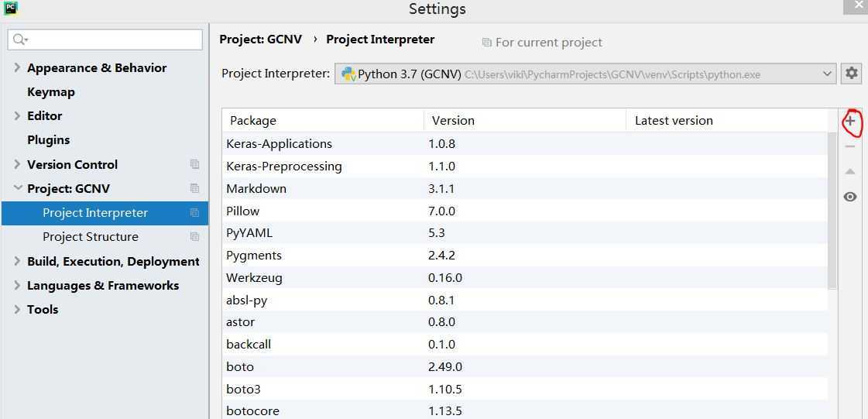
Task: Click the settings search input field
Action: pos(112,39)
